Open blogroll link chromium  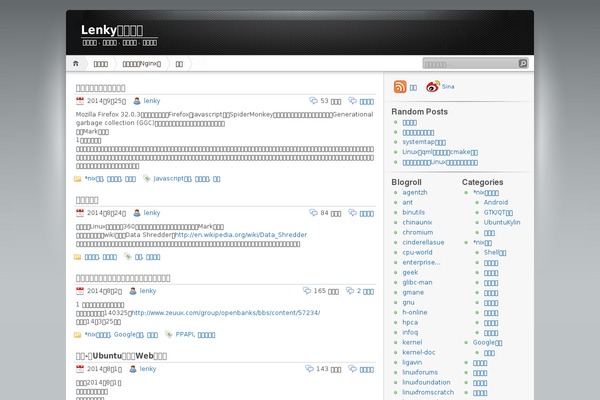point(418,232)
